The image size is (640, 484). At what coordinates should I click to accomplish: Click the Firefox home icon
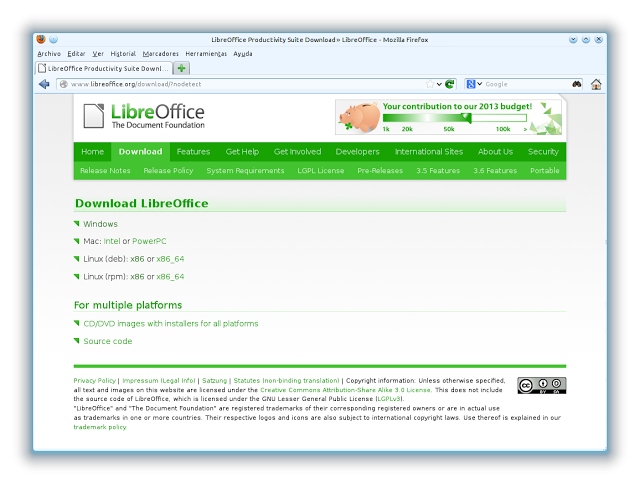[x=596, y=84]
